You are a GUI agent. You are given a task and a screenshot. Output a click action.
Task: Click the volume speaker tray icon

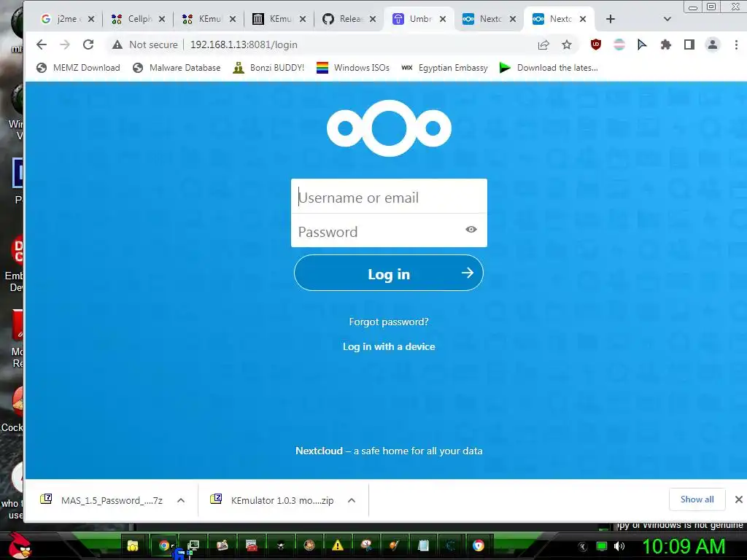pyautogui.click(x=619, y=546)
